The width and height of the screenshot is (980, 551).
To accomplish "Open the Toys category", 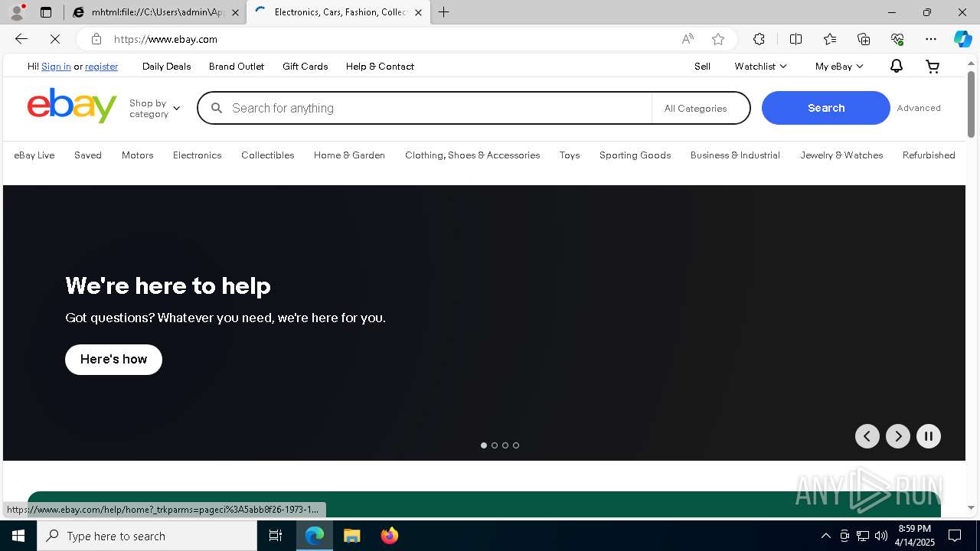I will [x=570, y=155].
